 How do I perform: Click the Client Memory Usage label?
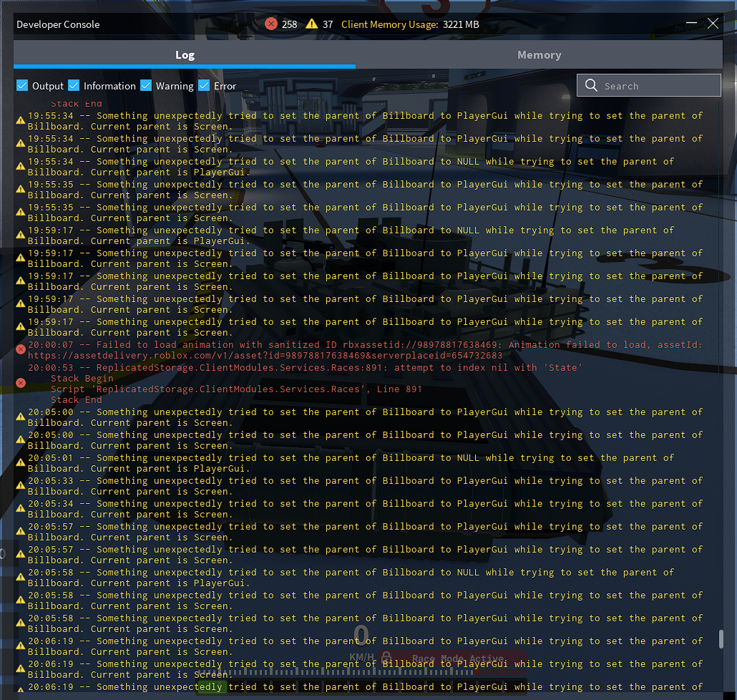[x=390, y=24]
